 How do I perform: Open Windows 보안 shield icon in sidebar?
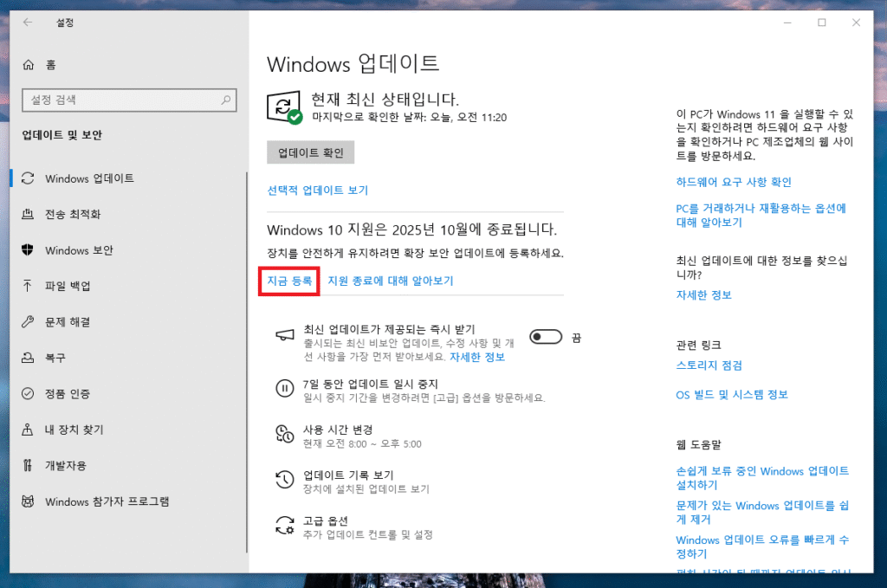point(29,250)
